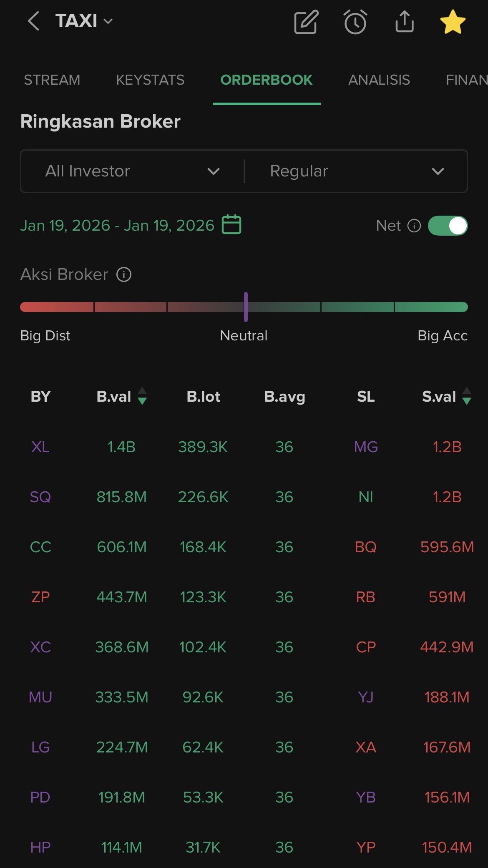Set a price alert via alarm clock icon
The image size is (488, 868).
[355, 22]
